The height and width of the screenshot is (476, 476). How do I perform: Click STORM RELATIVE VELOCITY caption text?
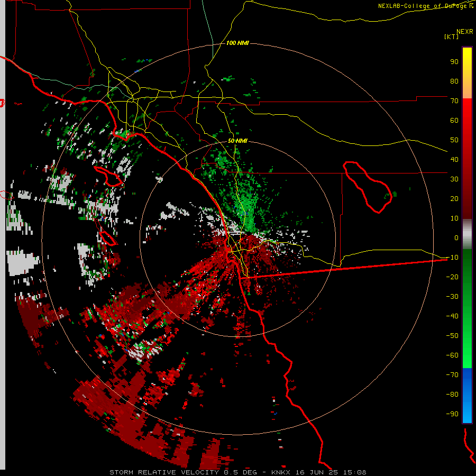point(164,472)
